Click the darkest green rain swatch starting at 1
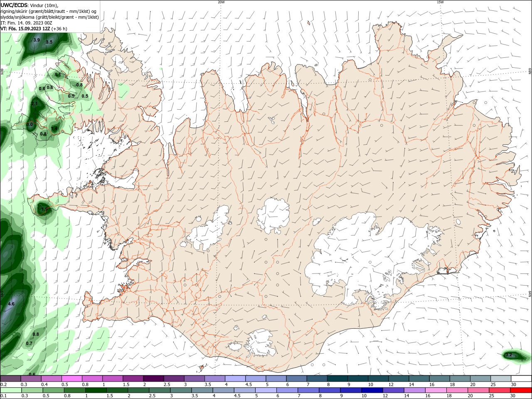Screen dimensions: 532x399 click(96, 390)
